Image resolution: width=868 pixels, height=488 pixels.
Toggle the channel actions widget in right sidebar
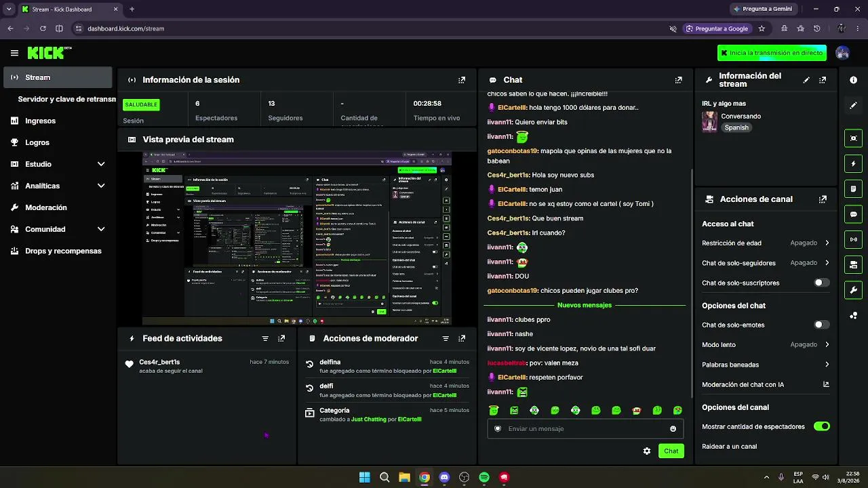click(x=853, y=264)
